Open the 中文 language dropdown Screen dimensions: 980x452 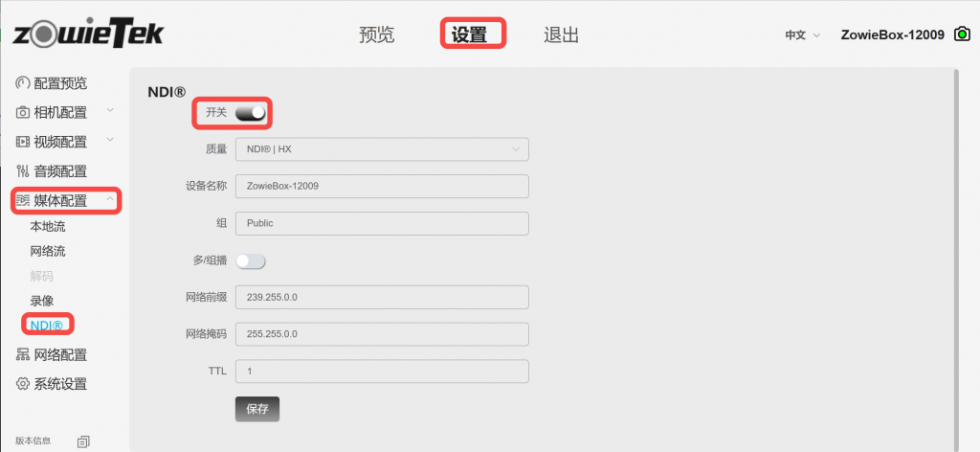coord(803,35)
